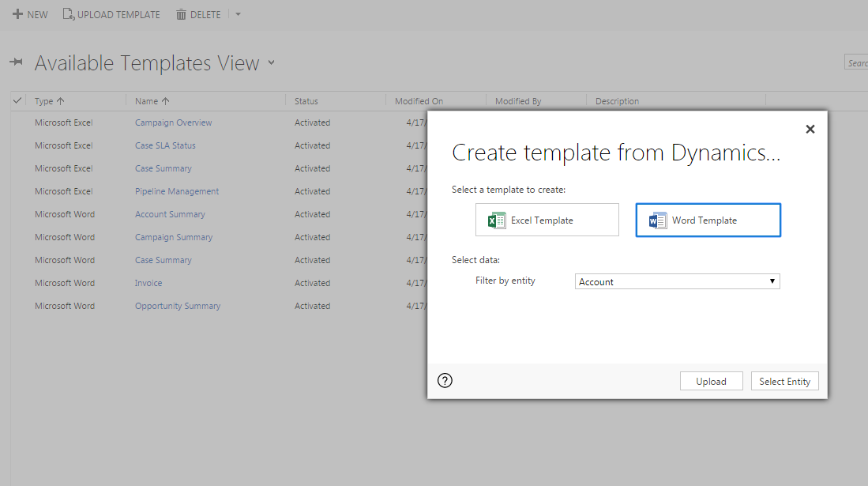Select Activated status in Opportunity Summary row
This screenshot has height=486, width=868.
tap(312, 306)
